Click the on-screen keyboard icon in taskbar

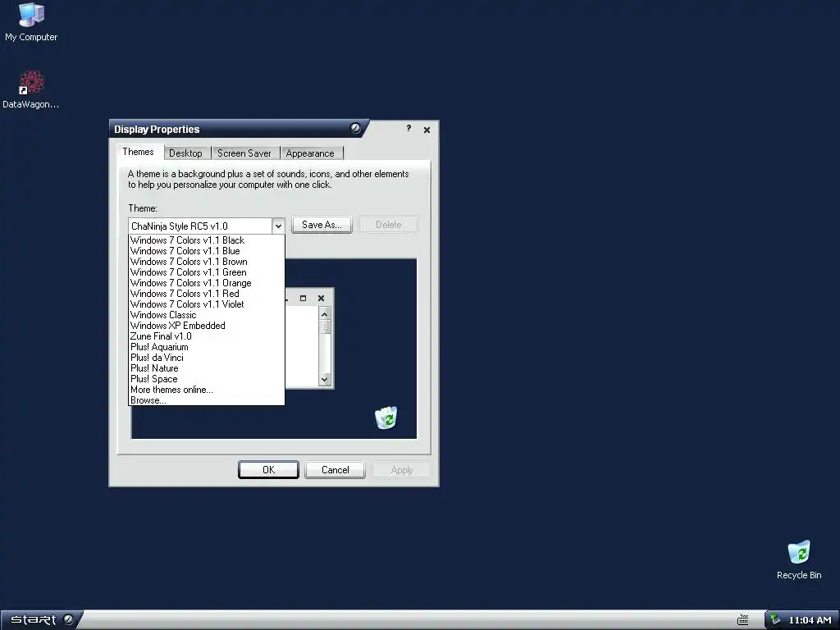[x=743, y=620]
